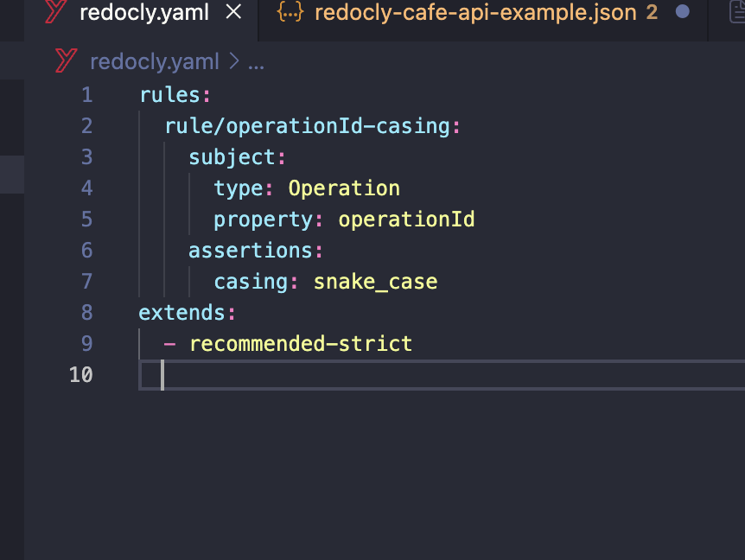Open the redocly-cafe-api-example.json tab
This screenshot has width=745, height=560.
(x=475, y=13)
